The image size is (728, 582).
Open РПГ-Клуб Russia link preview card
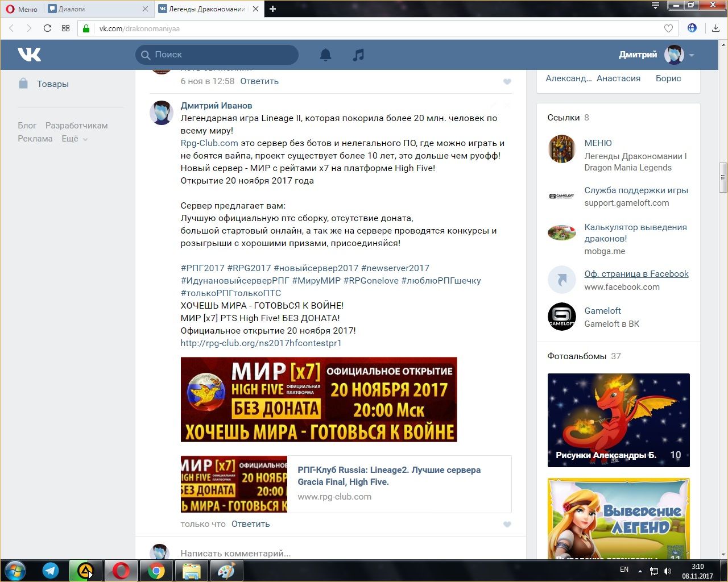346,484
